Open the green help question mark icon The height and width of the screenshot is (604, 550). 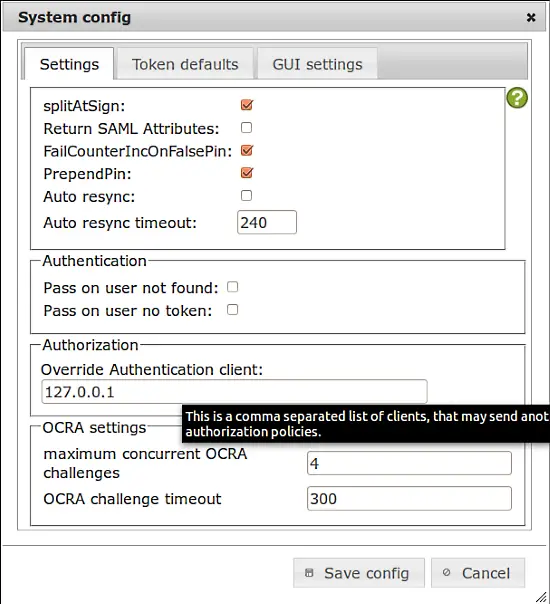click(517, 98)
